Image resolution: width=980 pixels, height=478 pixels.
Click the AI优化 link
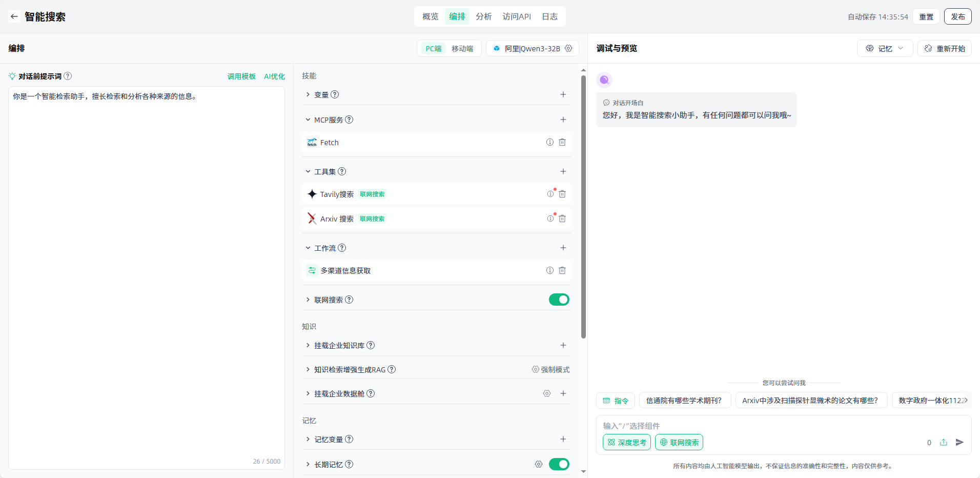point(274,76)
